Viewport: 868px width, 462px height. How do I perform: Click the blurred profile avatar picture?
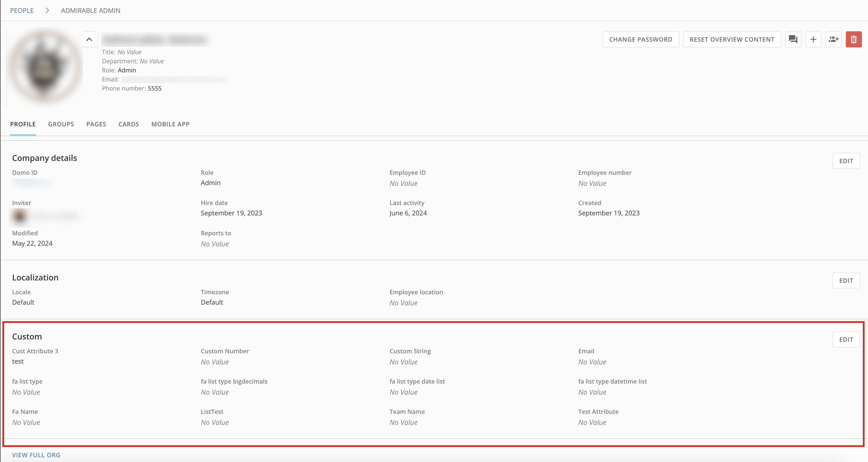[x=44, y=66]
